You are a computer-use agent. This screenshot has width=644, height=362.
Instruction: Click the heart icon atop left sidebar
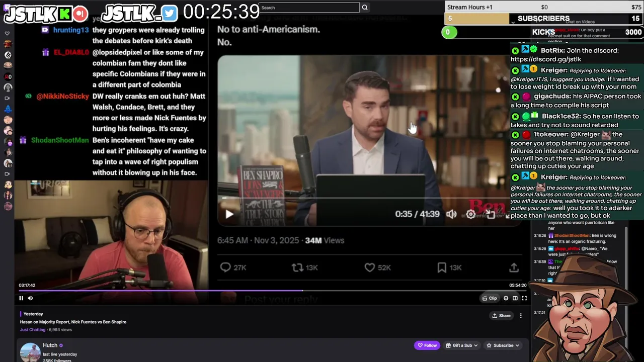(x=7, y=33)
